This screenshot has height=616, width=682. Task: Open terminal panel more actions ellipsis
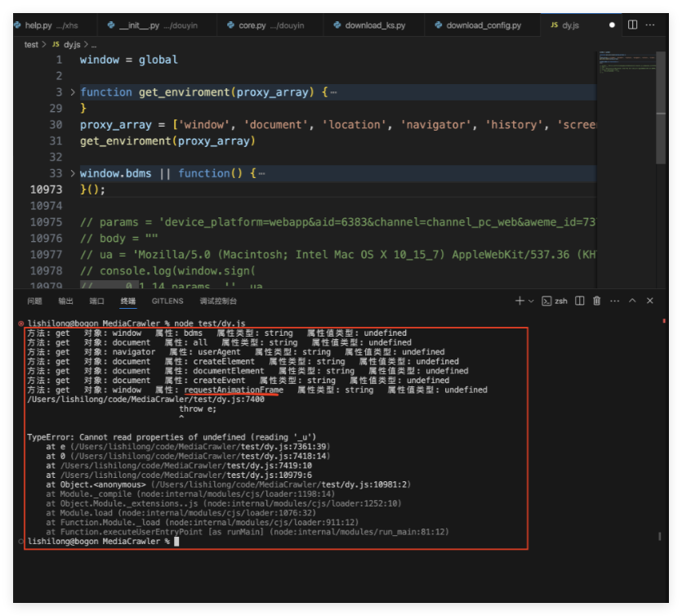(614, 301)
